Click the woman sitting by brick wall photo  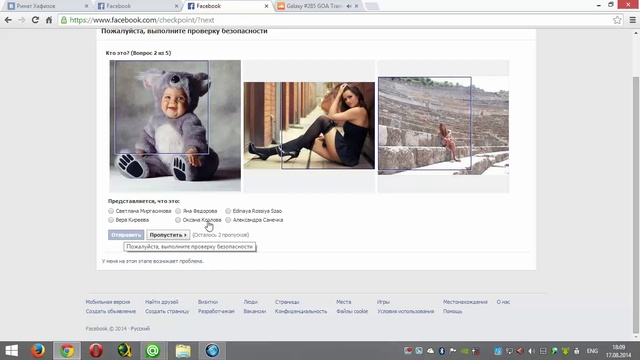[x=309, y=125]
